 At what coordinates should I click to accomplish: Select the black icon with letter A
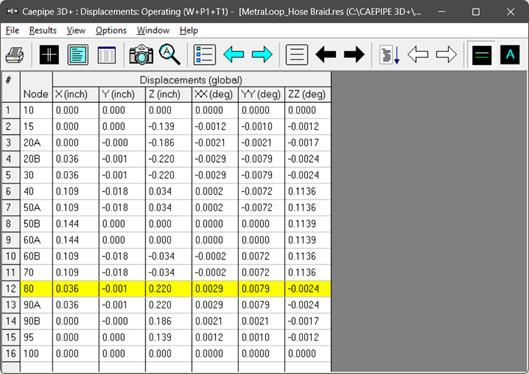510,55
